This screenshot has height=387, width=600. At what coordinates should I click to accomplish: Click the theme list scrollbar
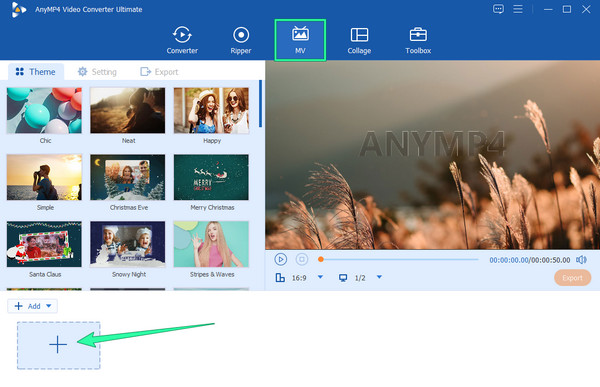tap(261, 104)
